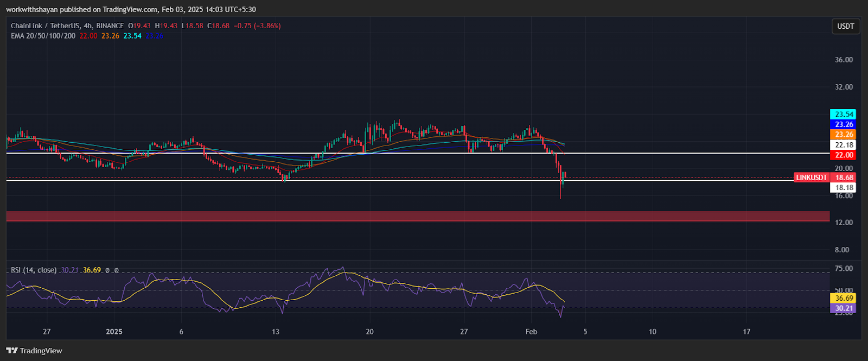Screen dimensions: 868x361
Task: Click the 5 date on time axis
Action: point(585,332)
